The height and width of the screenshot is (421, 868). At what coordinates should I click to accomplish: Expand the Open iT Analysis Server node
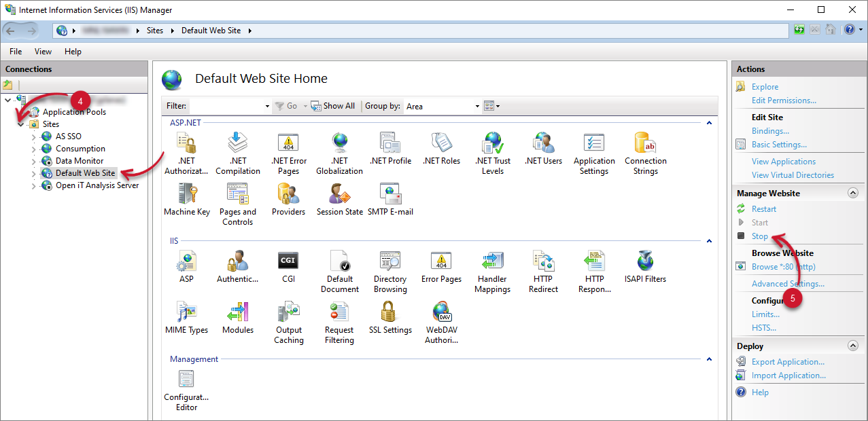[x=33, y=185]
